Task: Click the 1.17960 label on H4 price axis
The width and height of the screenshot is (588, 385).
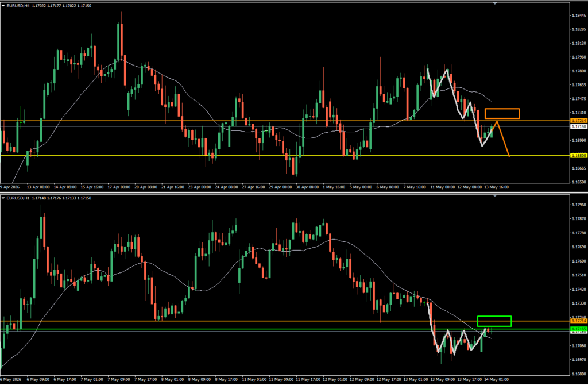Action: [x=579, y=57]
